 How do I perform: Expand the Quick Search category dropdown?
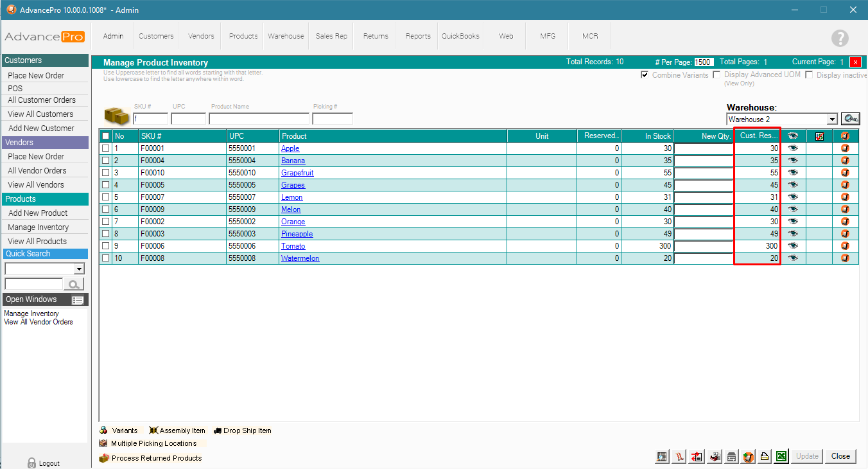[x=79, y=269]
